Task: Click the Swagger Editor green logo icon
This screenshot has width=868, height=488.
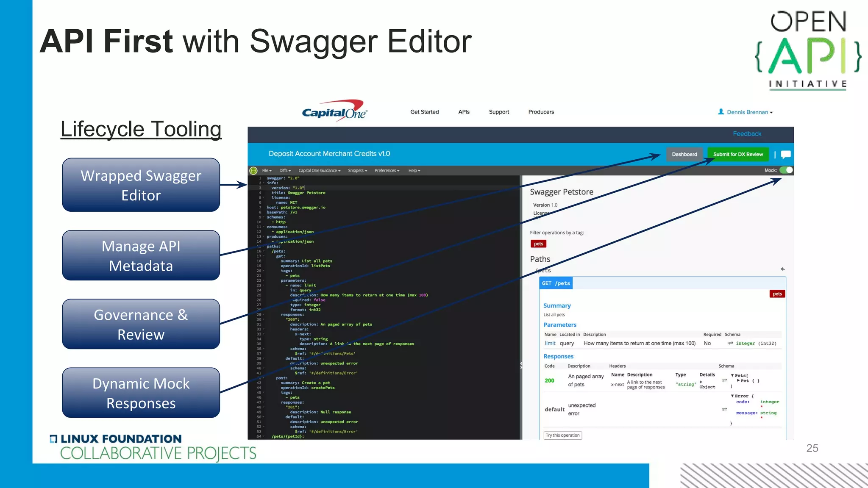Action: (x=253, y=170)
